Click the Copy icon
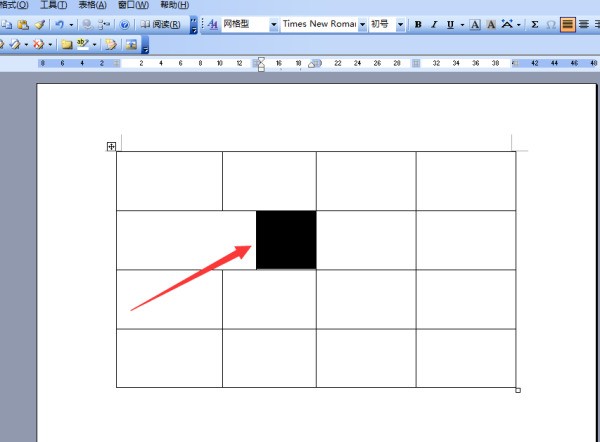The height and width of the screenshot is (442, 600). point(7,25)
